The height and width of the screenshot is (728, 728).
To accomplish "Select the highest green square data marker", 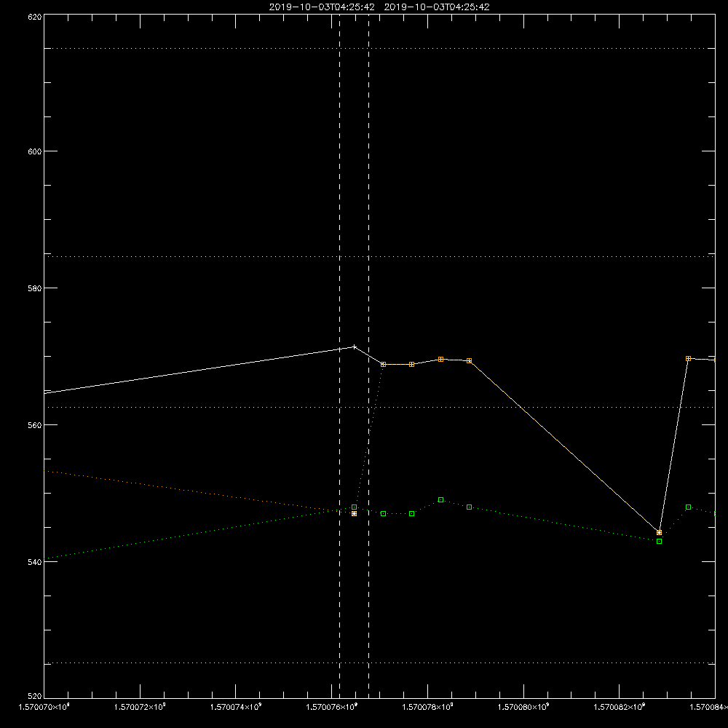I will [x=440, y=500].
